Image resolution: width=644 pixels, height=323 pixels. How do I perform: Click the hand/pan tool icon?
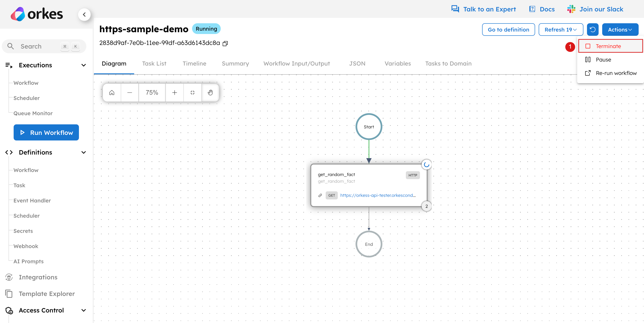point(211,93)
